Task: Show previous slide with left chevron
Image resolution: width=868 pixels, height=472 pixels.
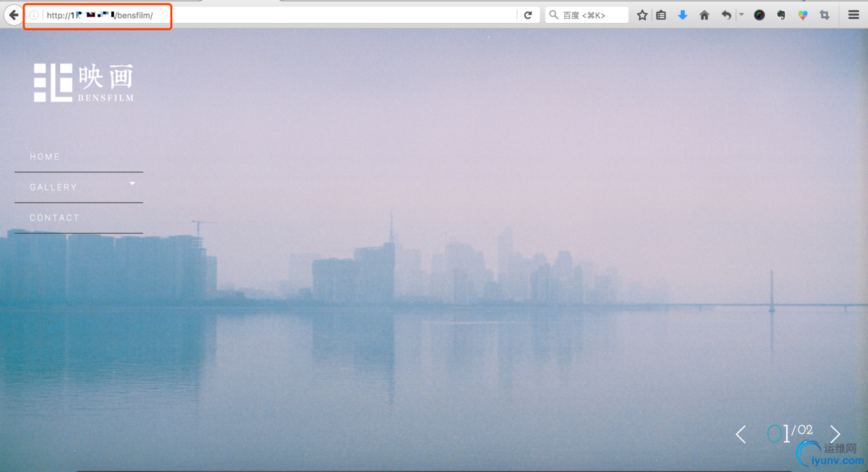Action: [741, 434]
